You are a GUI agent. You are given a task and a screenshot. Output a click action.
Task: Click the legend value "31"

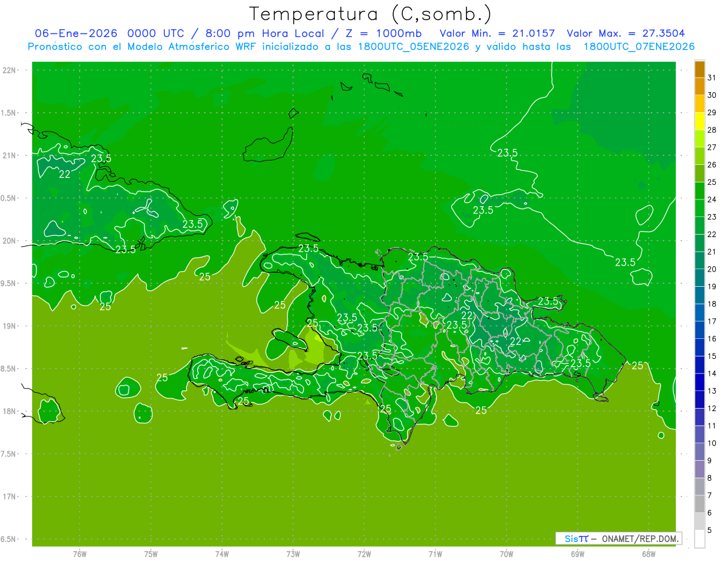click(712, 78)
